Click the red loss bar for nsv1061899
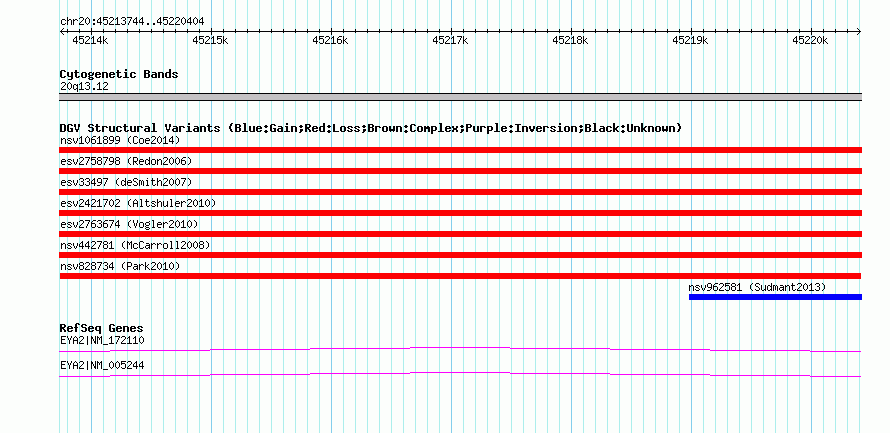This screenshot has width=890, height=433. pos(460,150)
